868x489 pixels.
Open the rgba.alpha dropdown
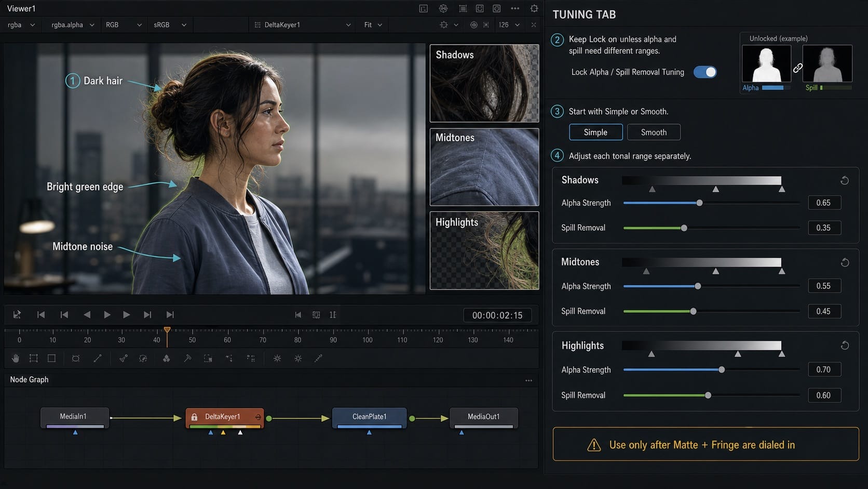[73, 25]
